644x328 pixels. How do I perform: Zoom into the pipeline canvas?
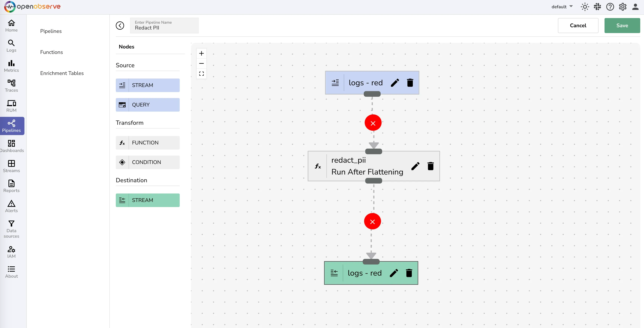[202, 53]
